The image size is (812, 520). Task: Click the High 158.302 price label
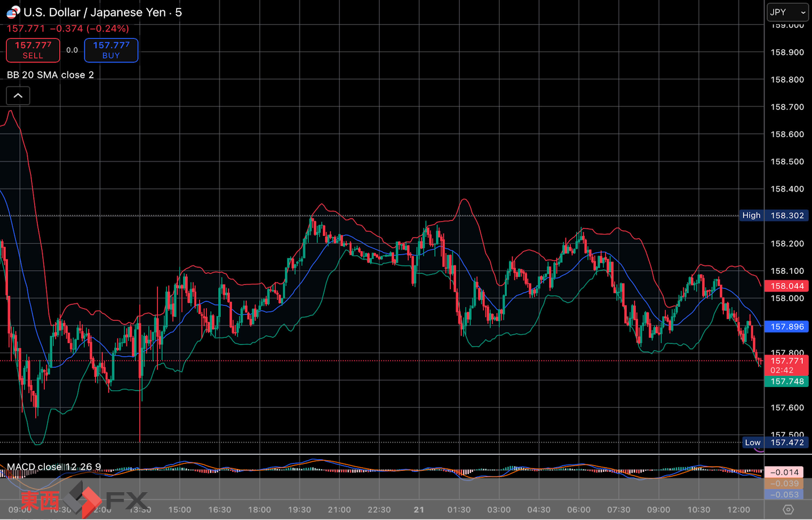pos(773,215)
